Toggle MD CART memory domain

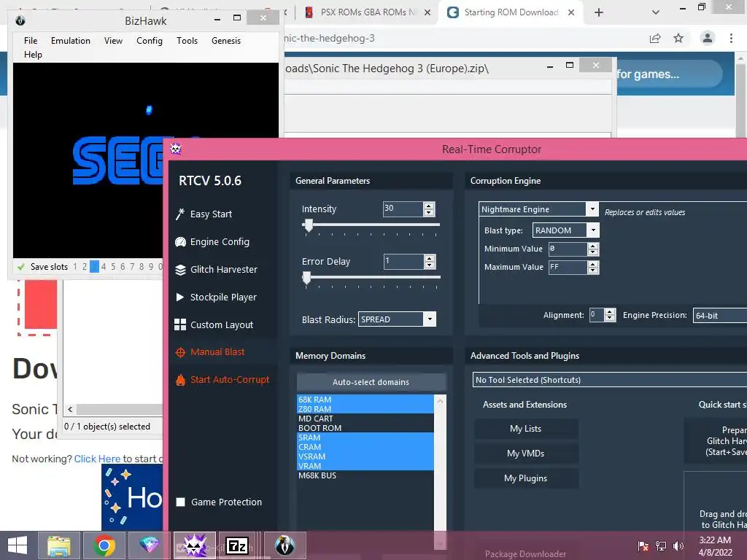365,419
